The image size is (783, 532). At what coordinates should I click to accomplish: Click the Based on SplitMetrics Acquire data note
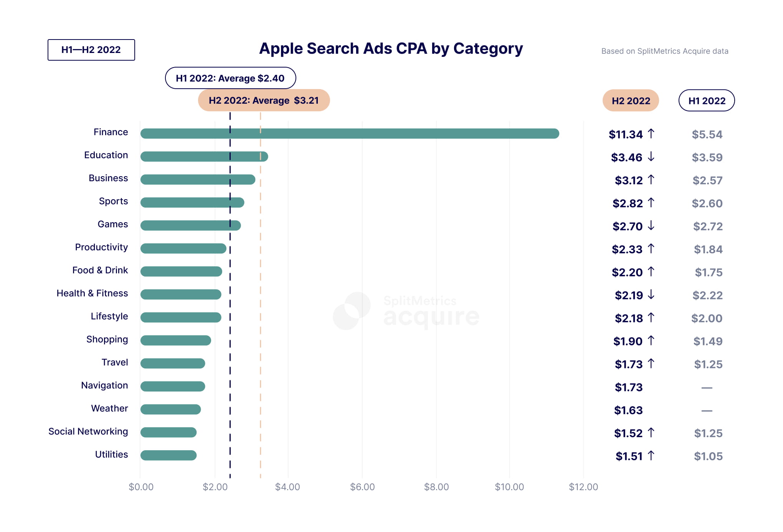tap(664, 51)
